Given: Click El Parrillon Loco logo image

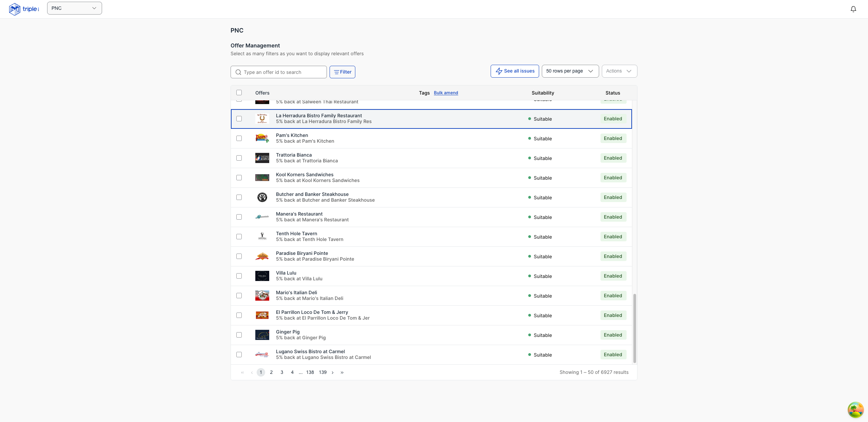Looking at the screenshot, I should click(x=262, y=315).
